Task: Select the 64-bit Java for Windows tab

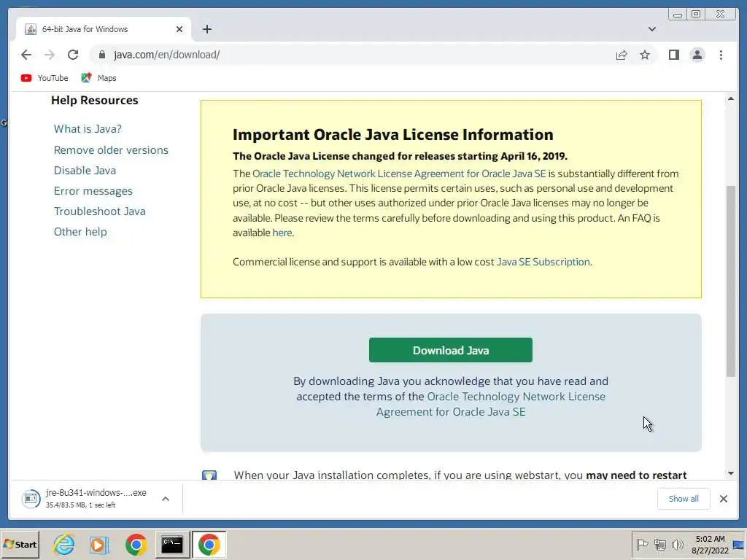Action: click(104, 29)
